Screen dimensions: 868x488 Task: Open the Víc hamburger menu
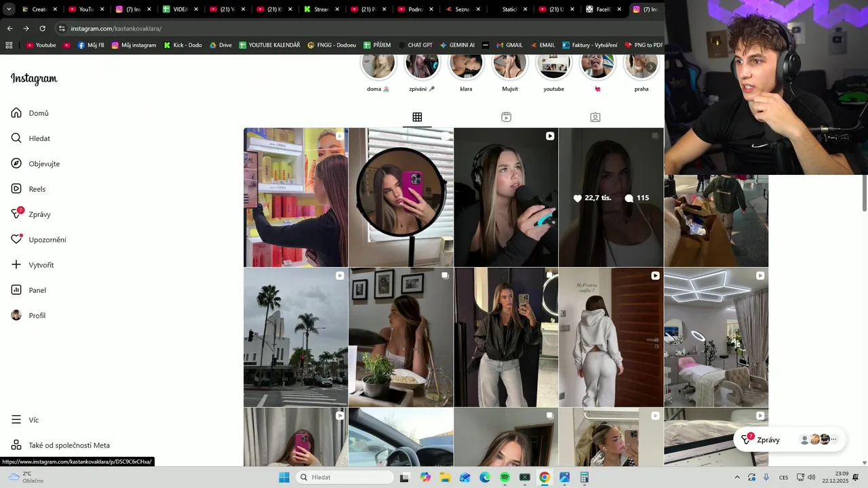pyautogui.click(x=16, y=420)
